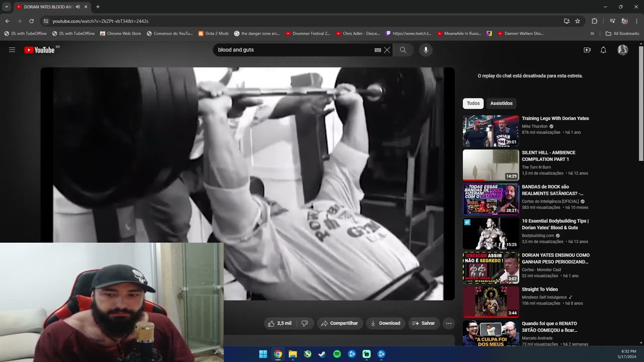The image size is (644, 362).
Task: Open File Explorer from the taskbar
Action: coord(293,354)
